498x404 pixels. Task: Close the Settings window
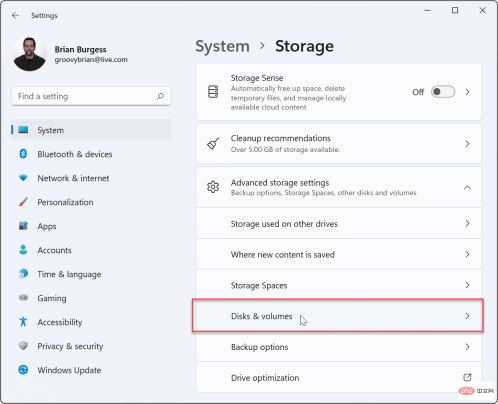pyautogui.click(x=482, y=10)
